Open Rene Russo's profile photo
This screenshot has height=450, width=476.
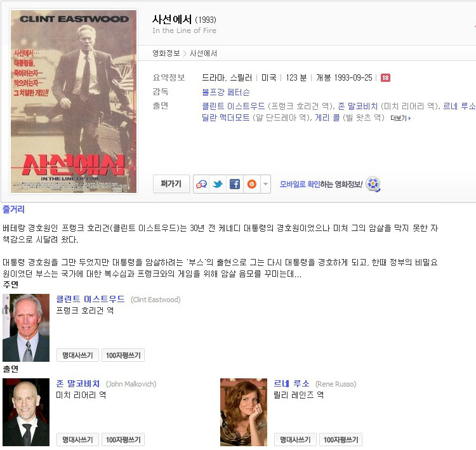[x=244, y=412]
